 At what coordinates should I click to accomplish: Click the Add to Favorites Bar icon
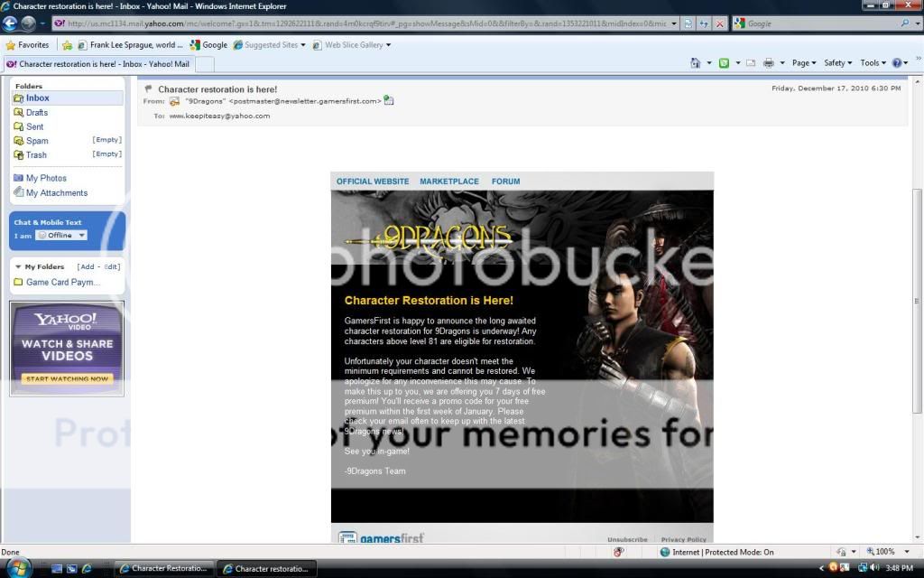coord(67,45)
